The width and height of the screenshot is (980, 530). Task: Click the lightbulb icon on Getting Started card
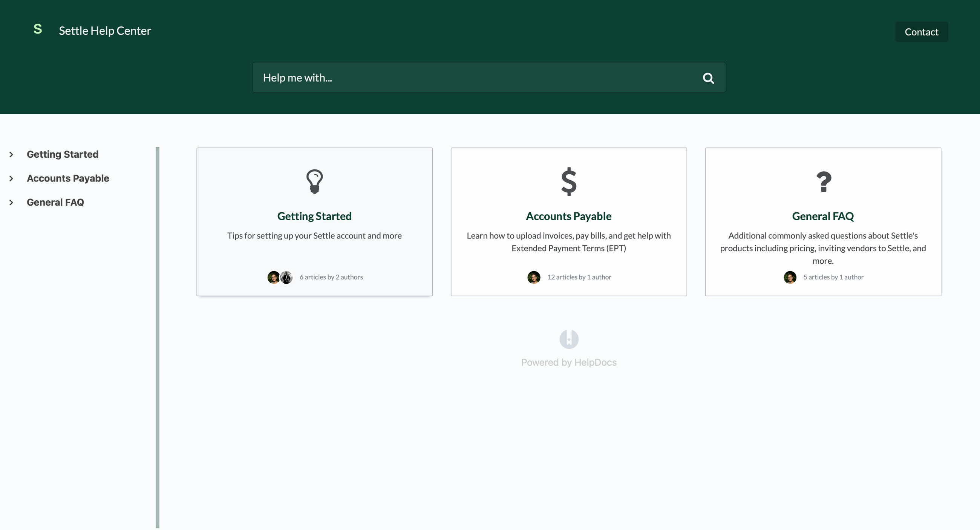(314, 182)
